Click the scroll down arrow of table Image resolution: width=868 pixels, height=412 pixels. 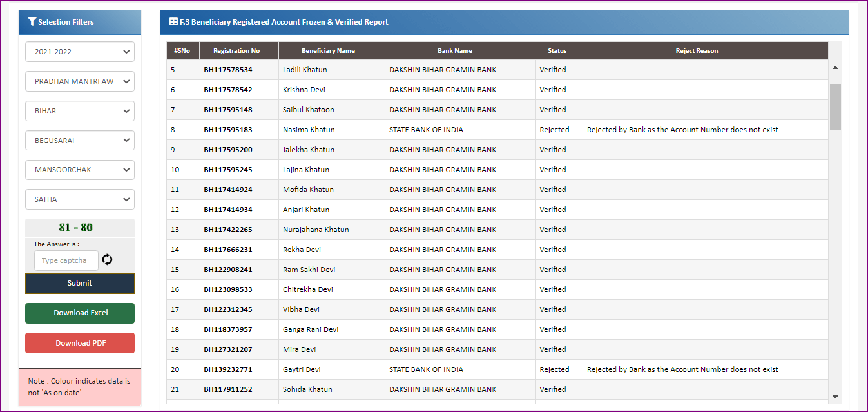click(835, 396)
